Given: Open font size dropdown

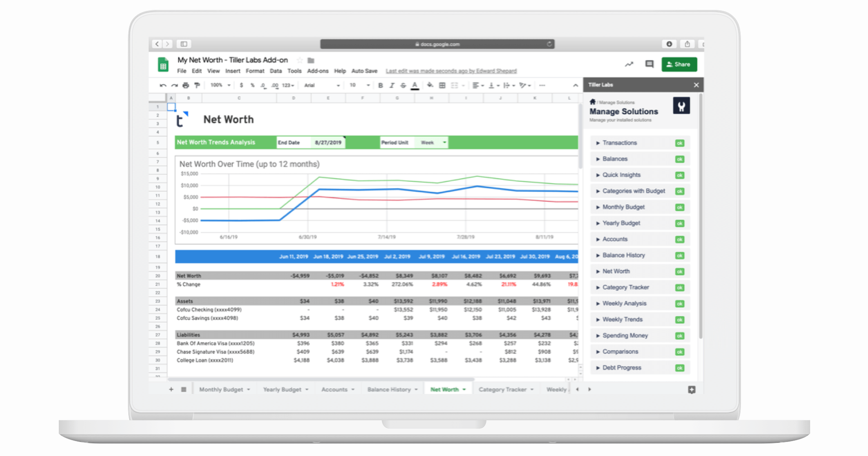Looking at the screenshot, I should pos(360,85).
